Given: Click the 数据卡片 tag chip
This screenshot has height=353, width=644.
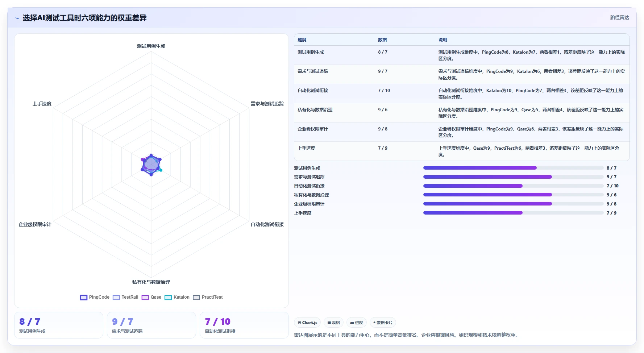Looking at the screenshot, I should pos(383,323).
